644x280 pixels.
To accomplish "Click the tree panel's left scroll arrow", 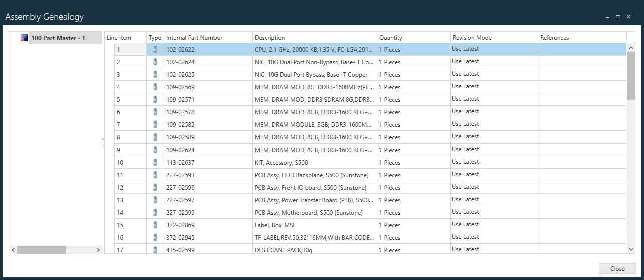I will (x=14, y=250).
